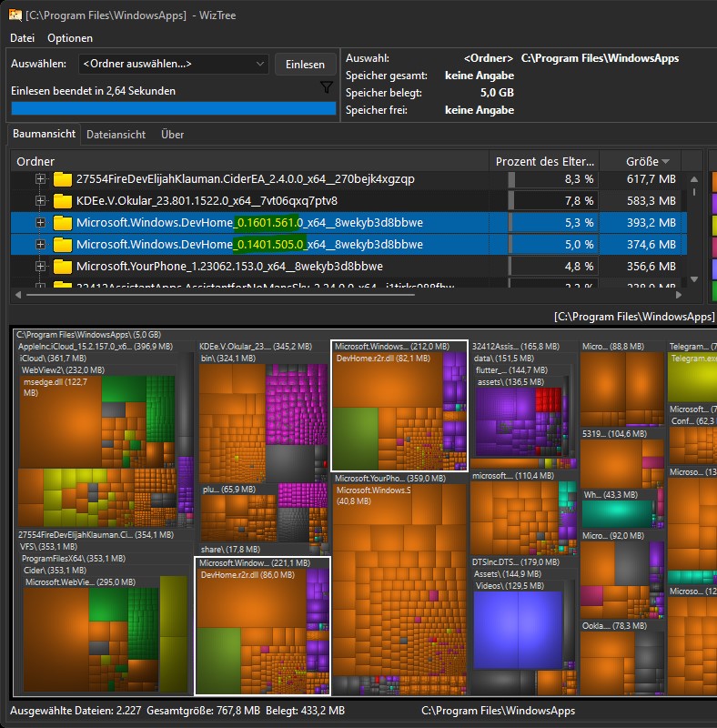Click Microsoft.WebVie... (295,0 MB) treemap label
The image size is (717, 728).
click(80, 582)
